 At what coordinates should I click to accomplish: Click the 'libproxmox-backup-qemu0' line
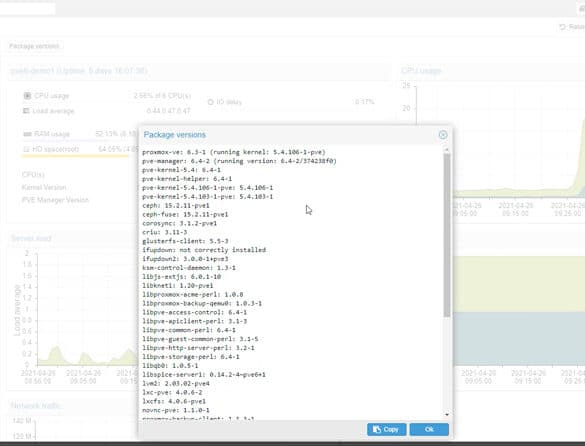[x=202, y=303]
